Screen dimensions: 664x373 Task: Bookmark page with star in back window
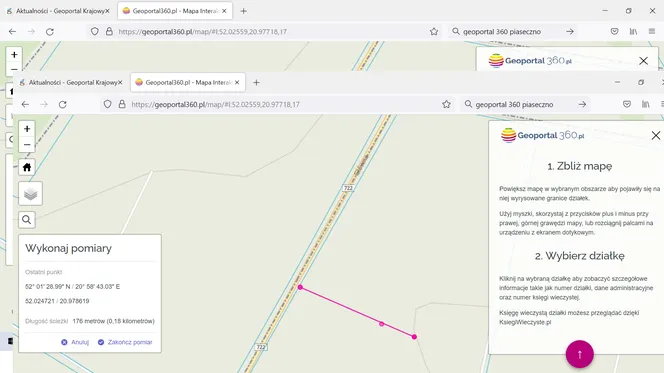coord(434,31)
